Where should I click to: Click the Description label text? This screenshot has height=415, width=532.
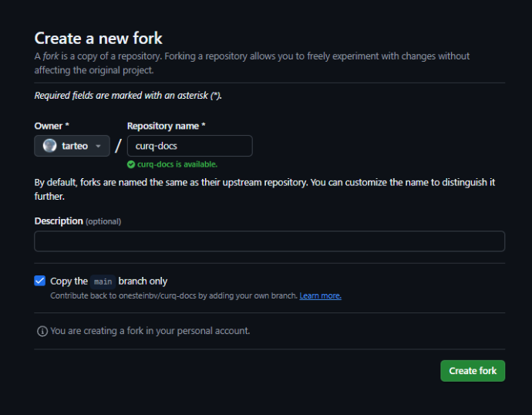[x=59, y=221]
